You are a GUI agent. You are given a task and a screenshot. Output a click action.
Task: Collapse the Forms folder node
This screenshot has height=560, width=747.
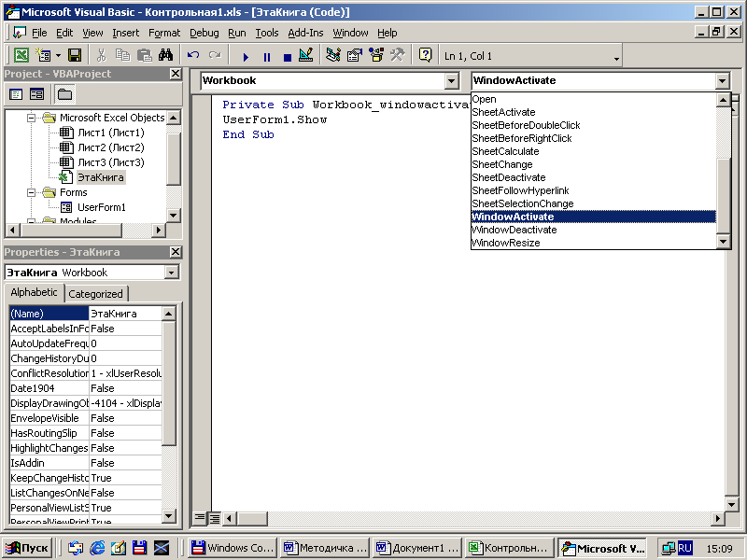pos(32,192)
